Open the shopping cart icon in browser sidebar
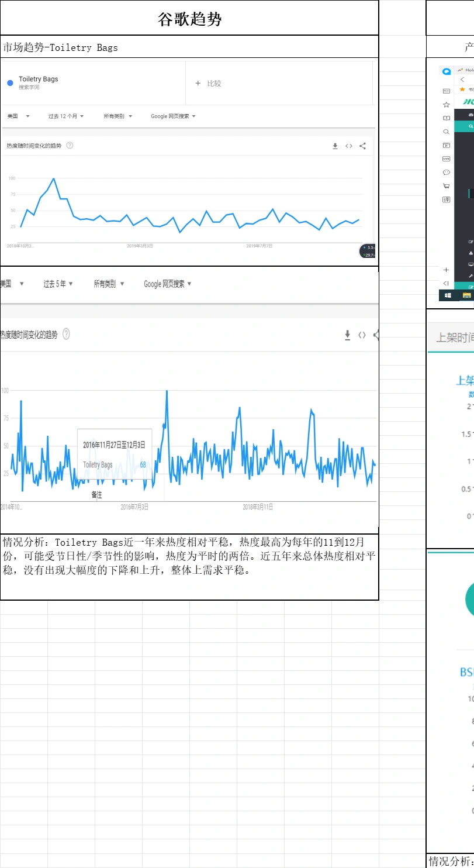 point(447,186)
